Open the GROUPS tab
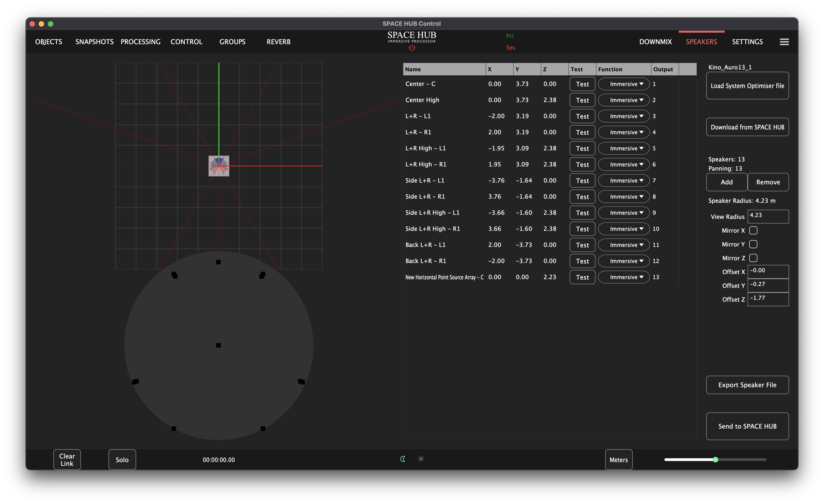824x504 pixels. (232, 42)
